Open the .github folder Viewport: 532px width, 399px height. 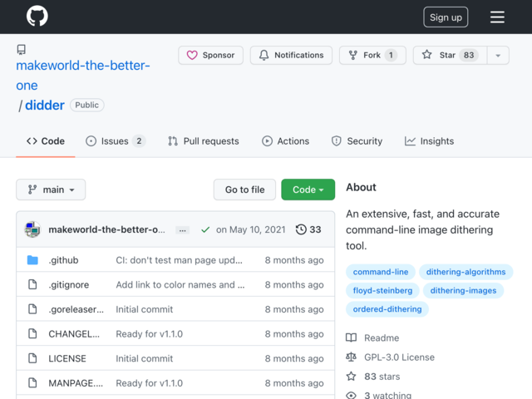(x=63, y=260)
